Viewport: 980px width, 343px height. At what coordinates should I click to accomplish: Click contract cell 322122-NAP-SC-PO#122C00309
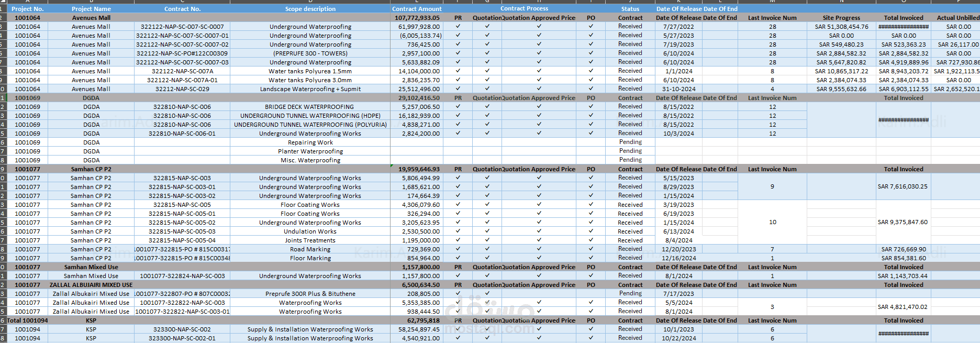[x=182, y=53]
